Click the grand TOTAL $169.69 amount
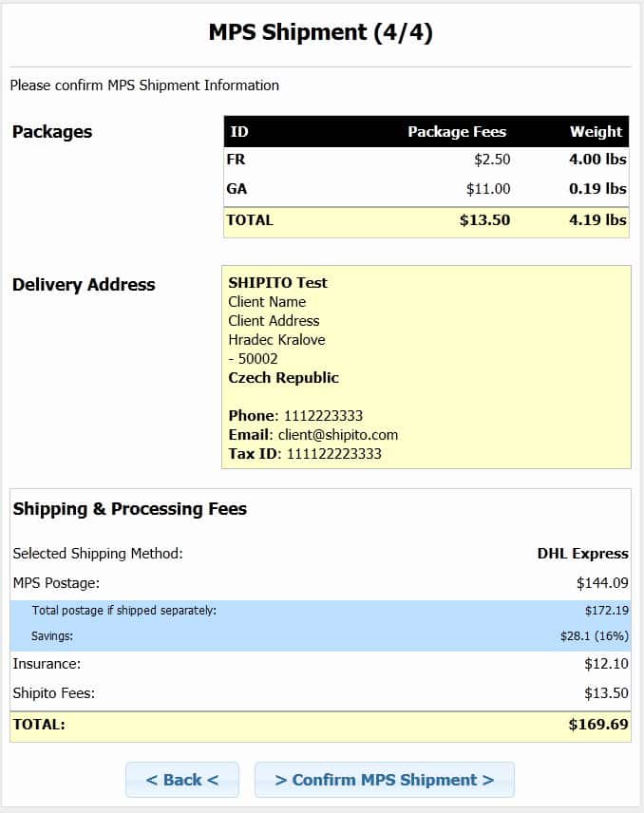The height and width of the screenshot is (813, 644). point(598,725)
